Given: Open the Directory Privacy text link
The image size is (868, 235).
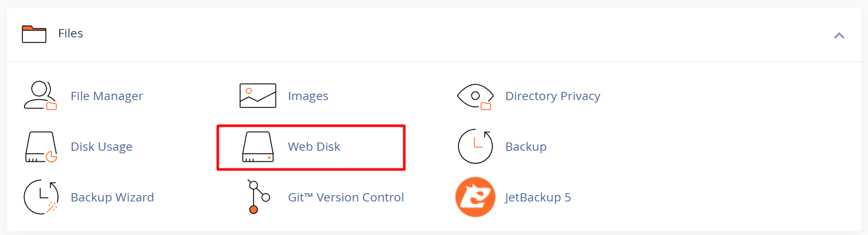Looking at the screenshot, I should (x=553, y=96).
